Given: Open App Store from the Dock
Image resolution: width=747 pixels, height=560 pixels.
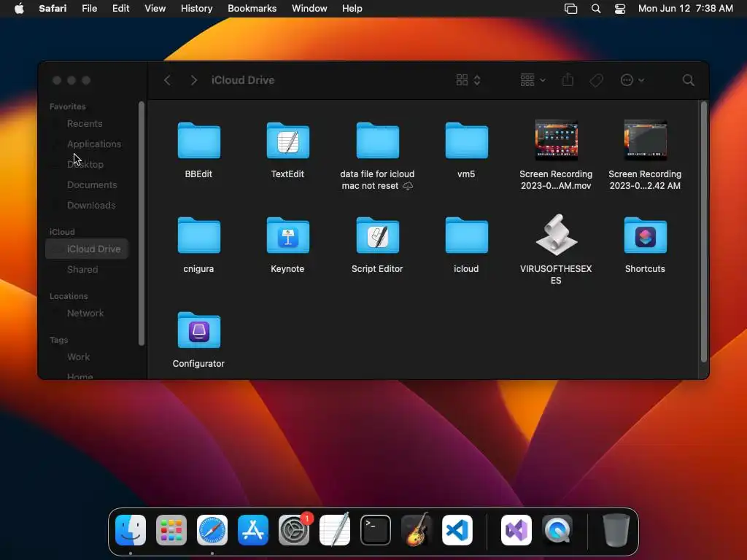Looking at the screenshot, I should (x=253, y=530).
